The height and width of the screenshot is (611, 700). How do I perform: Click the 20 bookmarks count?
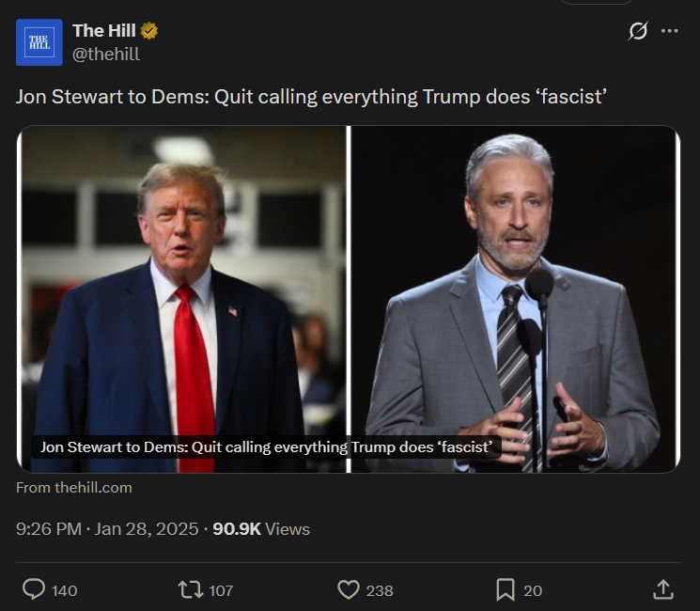click(x=533, y=590)
